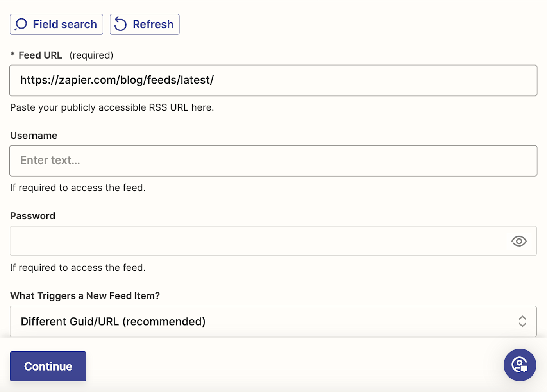The width and height of the screenshot is (547, 392).
Task: Open the help chat bubble icon
Action: click(520, 365)
